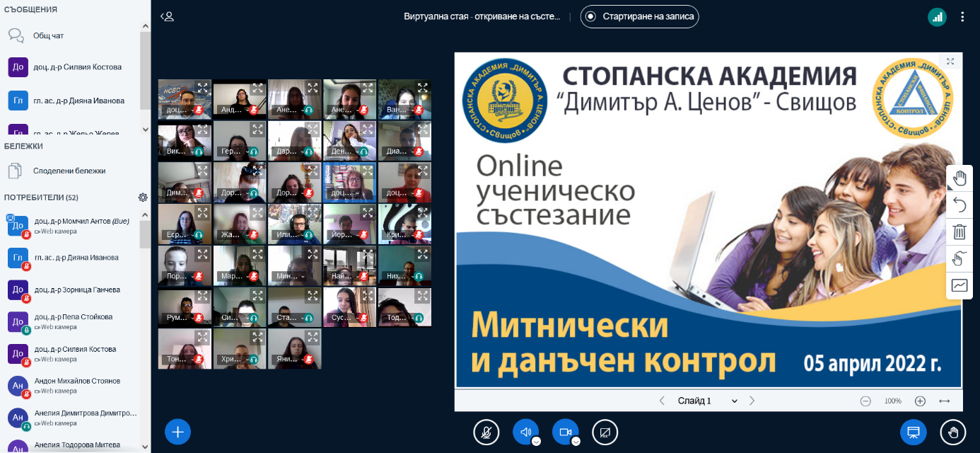Open the webcam options chevron
Viewport: 980px width, 453px height.
tap(576, 441)
